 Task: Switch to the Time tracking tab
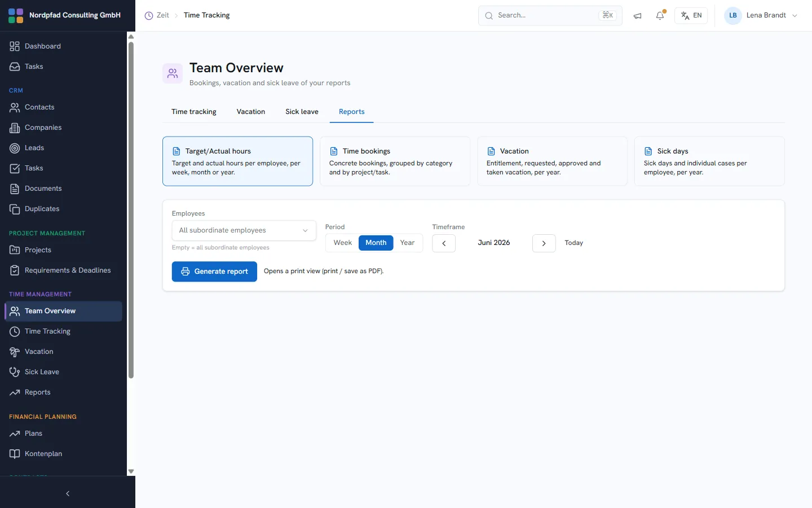coord(194,112)
